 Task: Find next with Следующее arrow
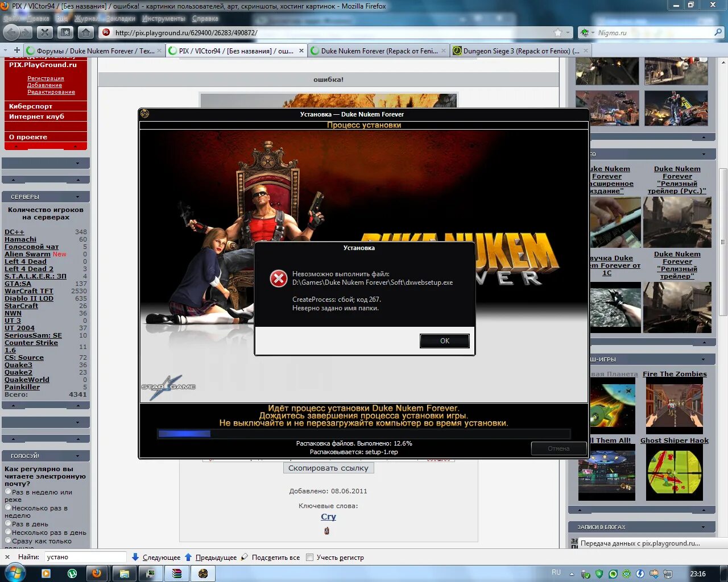pyautogui.click(x=156, y=558)
